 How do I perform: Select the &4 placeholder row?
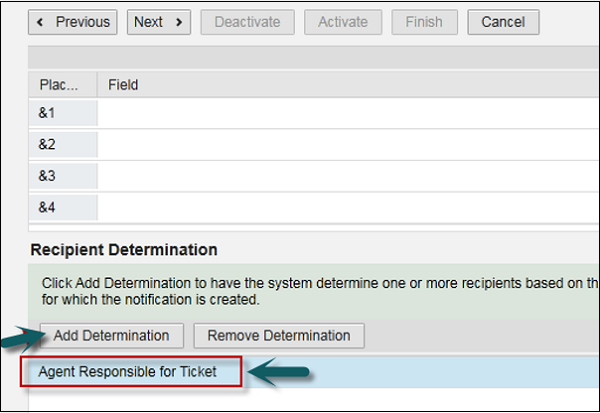point(62,208)
